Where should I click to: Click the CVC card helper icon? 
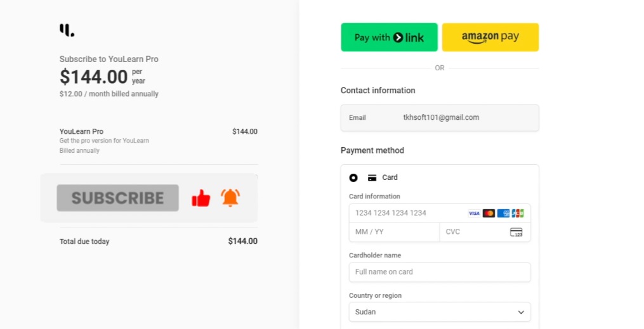[516, 232]
